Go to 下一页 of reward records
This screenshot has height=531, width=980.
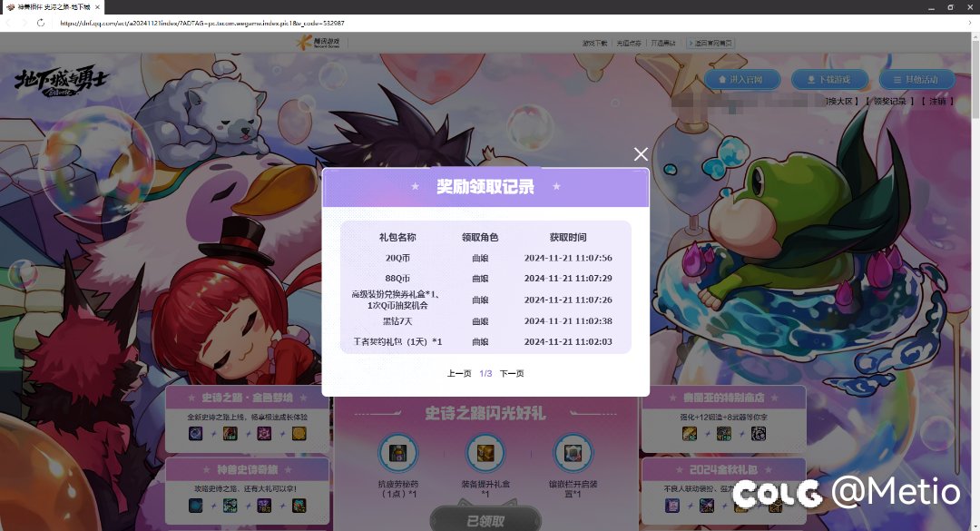(x=512, y=373)
